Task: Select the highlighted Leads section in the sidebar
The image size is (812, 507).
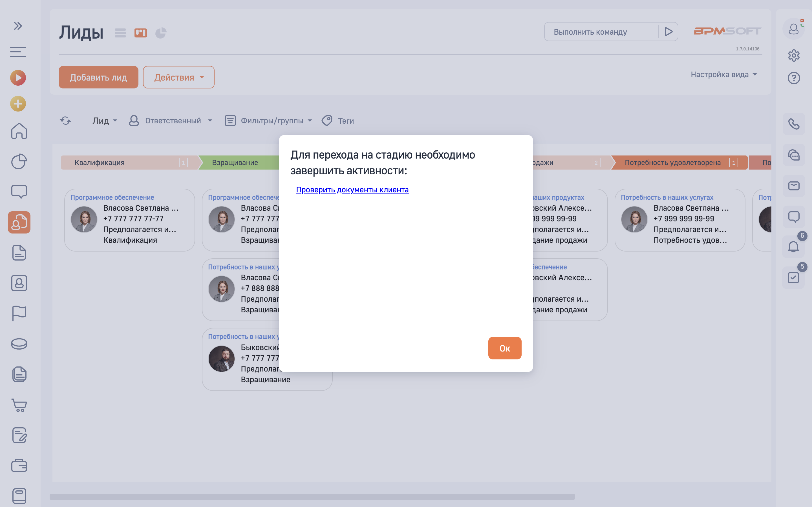Action: click(19, 222)
